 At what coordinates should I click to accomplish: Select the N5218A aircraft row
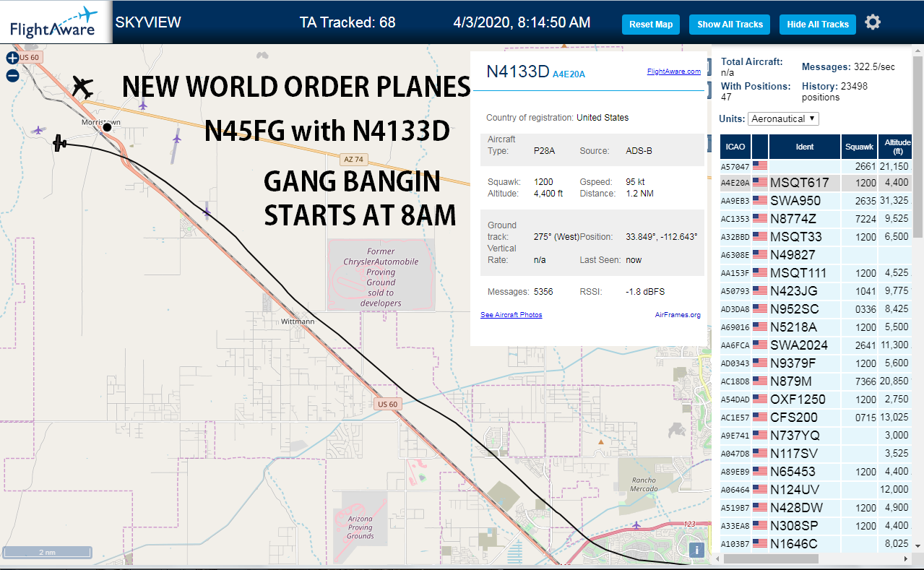coord(816,327)
